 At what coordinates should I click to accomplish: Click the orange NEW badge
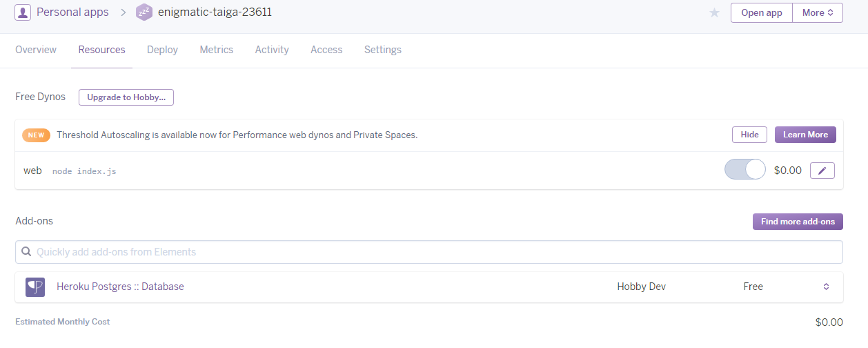pos(36,135)
